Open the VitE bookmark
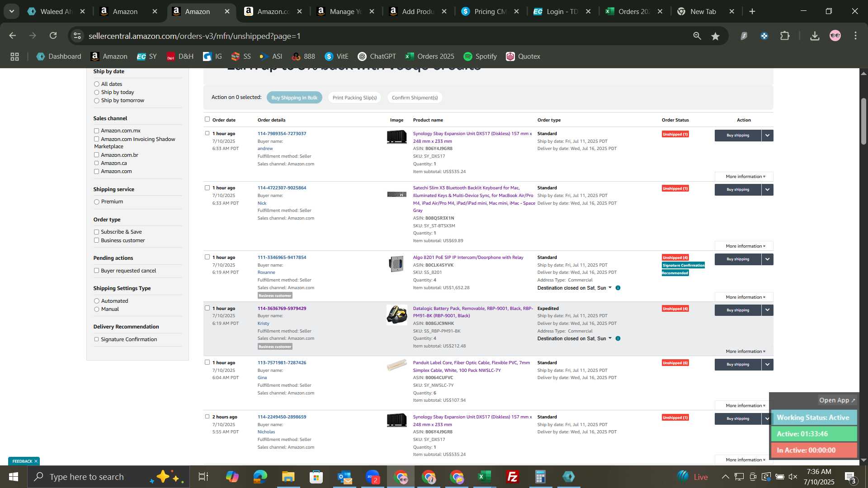This screenshot has height=488, width=868. 336,56
